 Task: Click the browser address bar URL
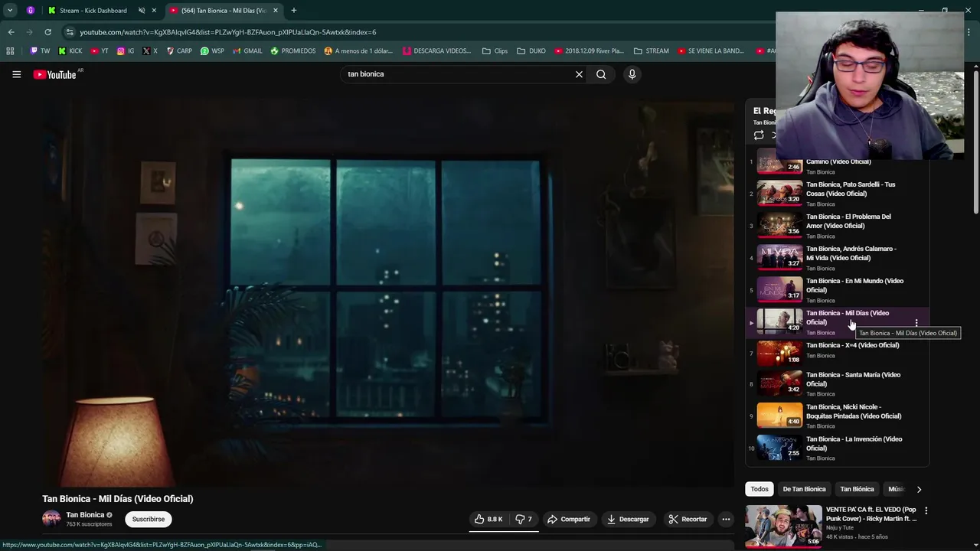pyautogui.click(x=228, y=32)
